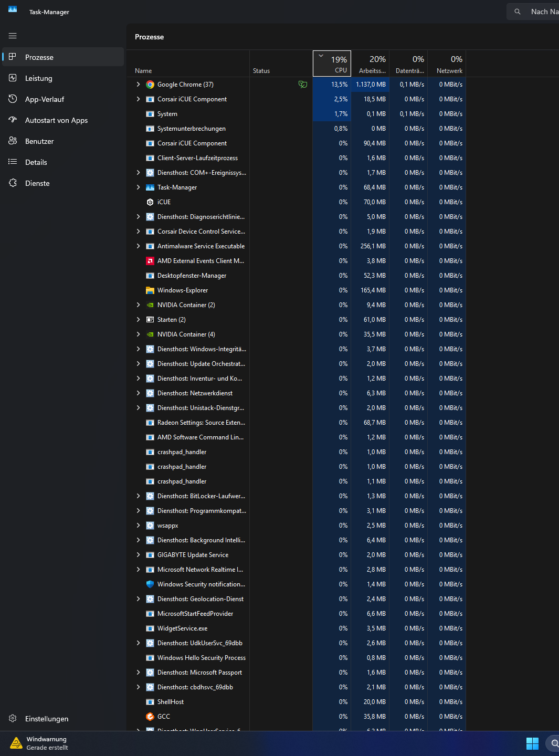559x756 pixels.
Task: Click the Details list icon
Action: (13, 162)
